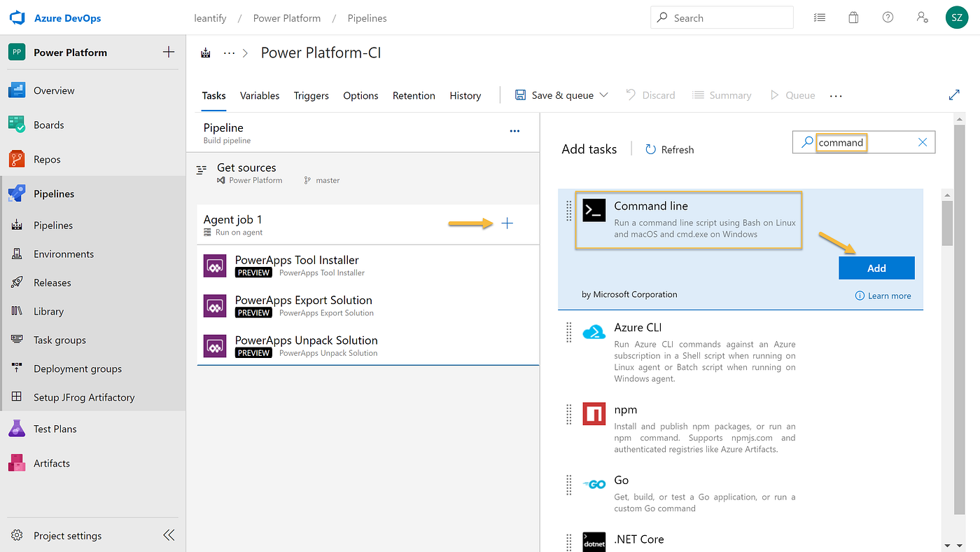The image size is (980, 552).
Task: Open the marketplace shopping bag icon
Action: pos(853,18)
